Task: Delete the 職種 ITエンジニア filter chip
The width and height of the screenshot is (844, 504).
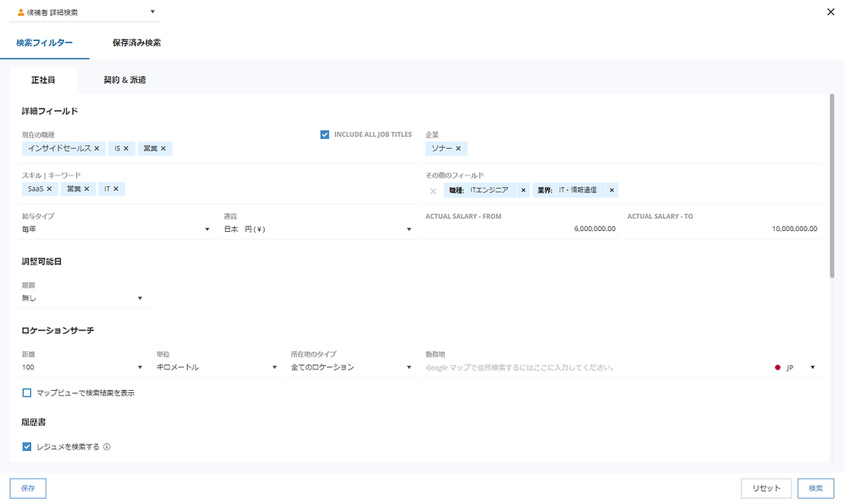Action: (x=523, y=190)
